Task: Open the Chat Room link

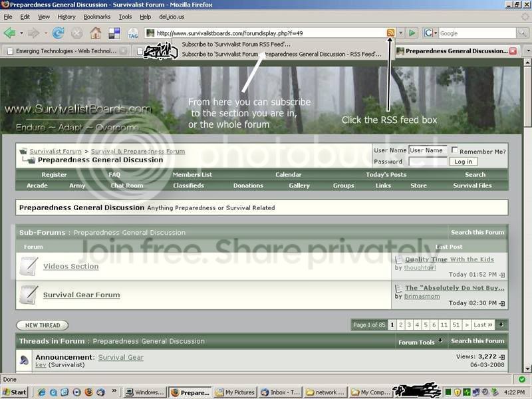Action: [x=126, y=186]
